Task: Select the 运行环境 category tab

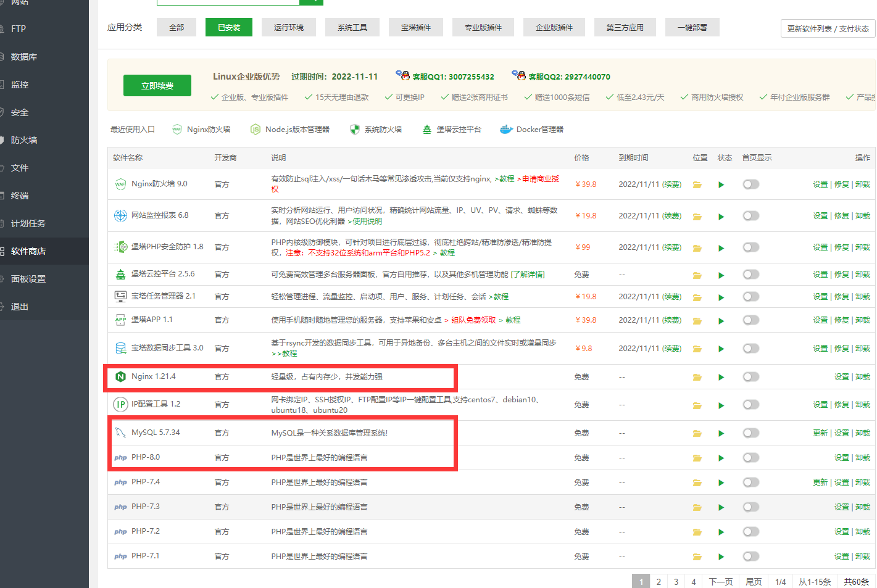Action: [289, 28]
